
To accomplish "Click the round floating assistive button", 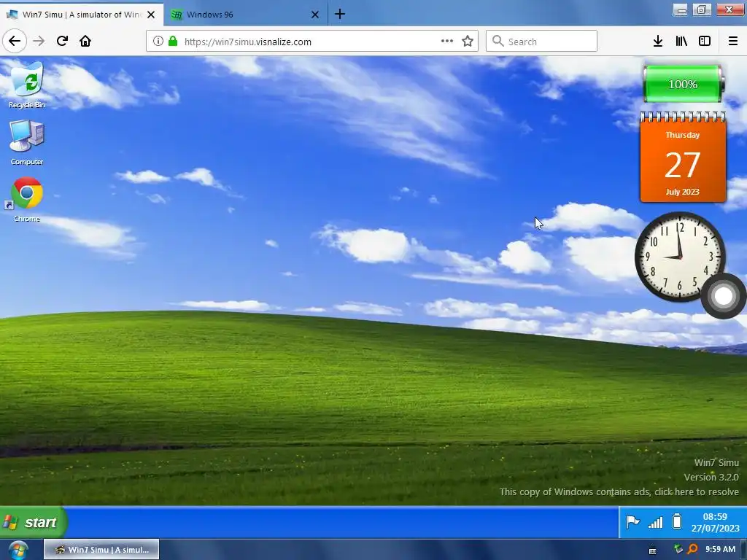I will (x=723, y=296).
